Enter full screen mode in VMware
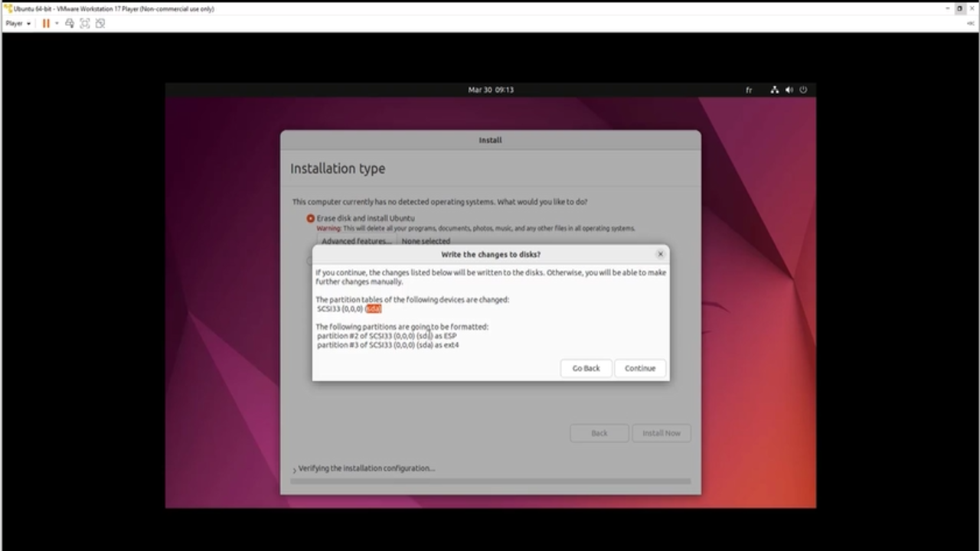This screenshot has width=980, height=551. [x=85, y=24]
